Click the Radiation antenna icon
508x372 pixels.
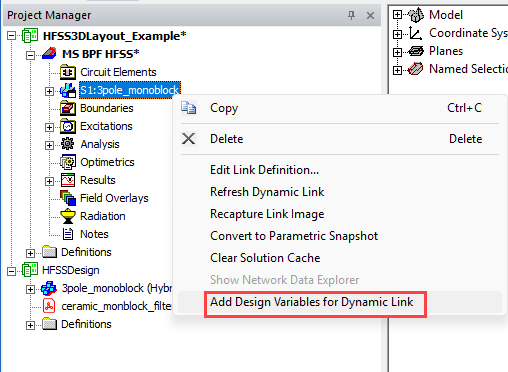point(68,216)
